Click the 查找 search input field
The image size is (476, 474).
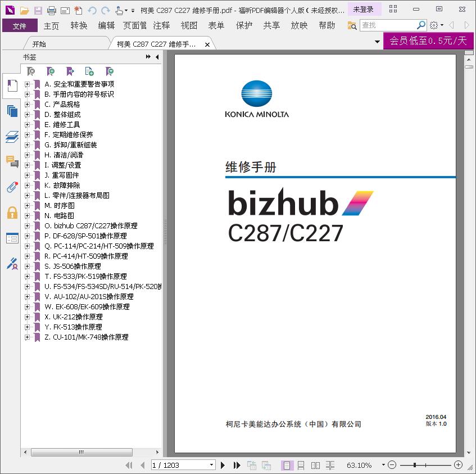[x=388, y=25]
